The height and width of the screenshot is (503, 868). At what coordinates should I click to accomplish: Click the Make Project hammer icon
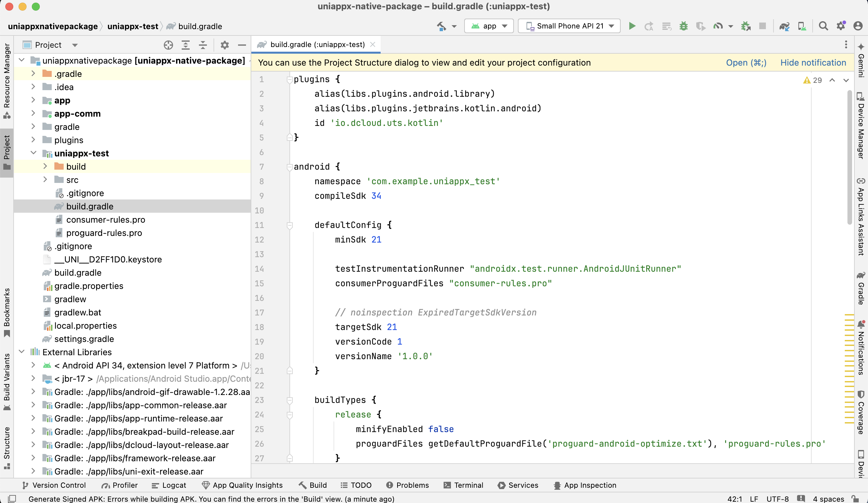441,26
